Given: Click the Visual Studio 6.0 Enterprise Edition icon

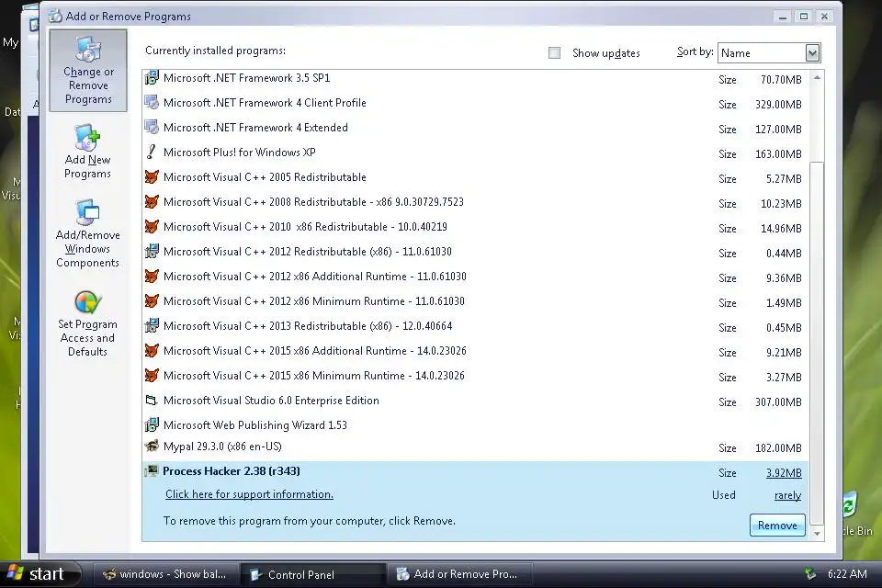Looking at the screenshot, I should 152,400.
